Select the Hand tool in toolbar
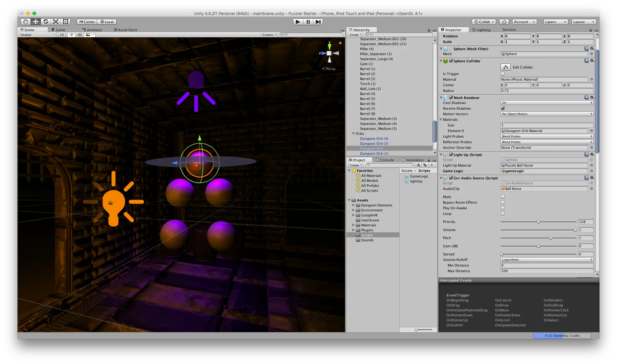 click(x=26, y=21)
